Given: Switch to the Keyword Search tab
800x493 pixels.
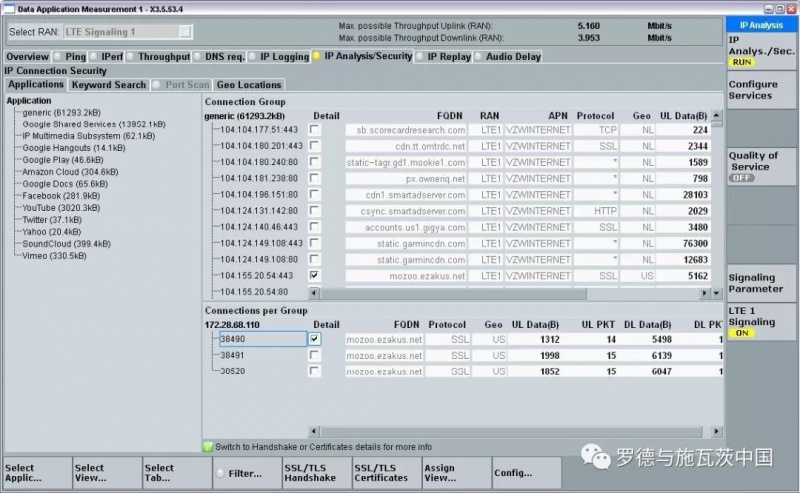Looking at the screenshot, I should [109, 85].
